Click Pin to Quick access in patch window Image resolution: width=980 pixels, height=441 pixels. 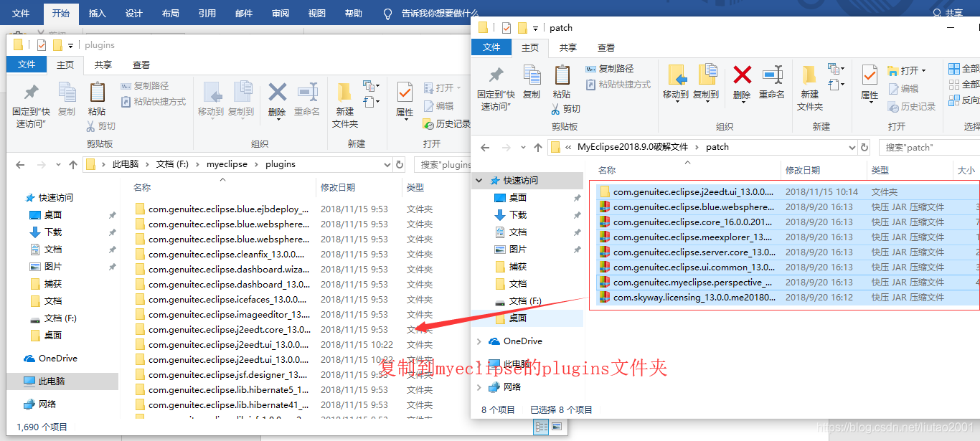[496, 87]
